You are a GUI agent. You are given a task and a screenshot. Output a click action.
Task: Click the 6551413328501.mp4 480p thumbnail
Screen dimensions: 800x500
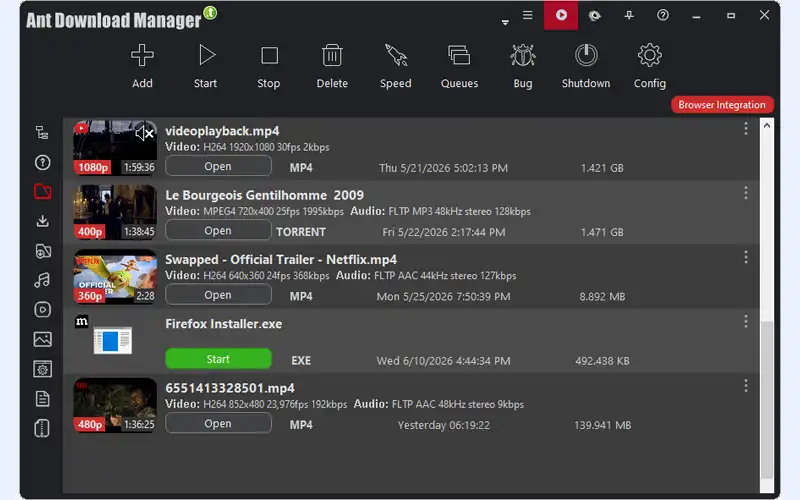click(115, 405)
